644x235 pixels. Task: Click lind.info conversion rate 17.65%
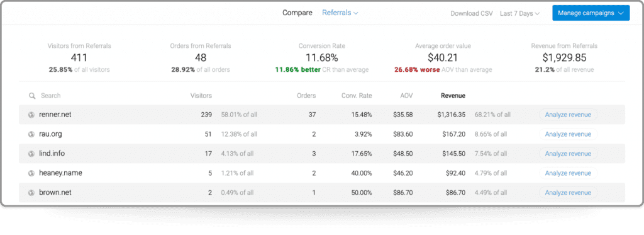point(362,154)
